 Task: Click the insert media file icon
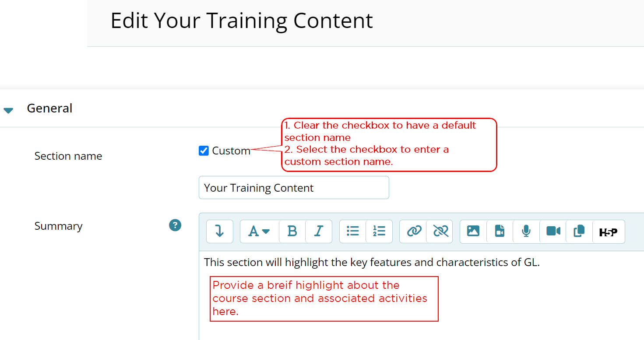coord(500,231)
